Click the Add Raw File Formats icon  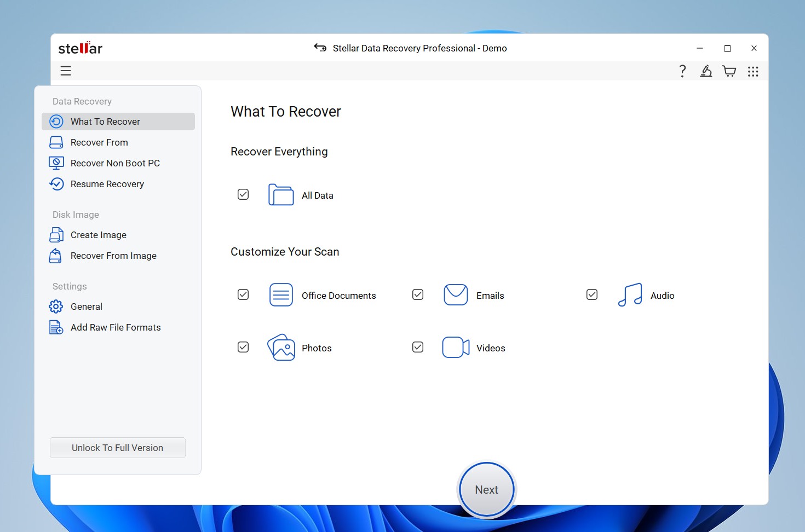pos(56,327)
